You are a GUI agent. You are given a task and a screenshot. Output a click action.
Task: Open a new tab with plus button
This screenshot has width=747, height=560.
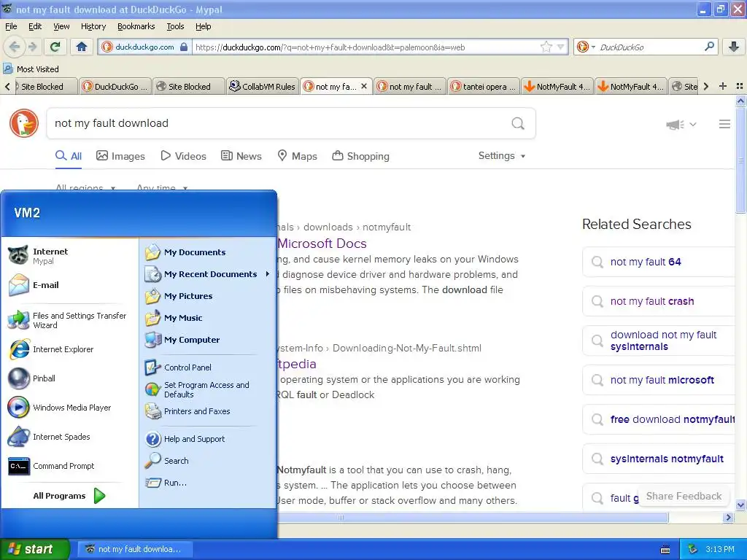pos(723,86)
